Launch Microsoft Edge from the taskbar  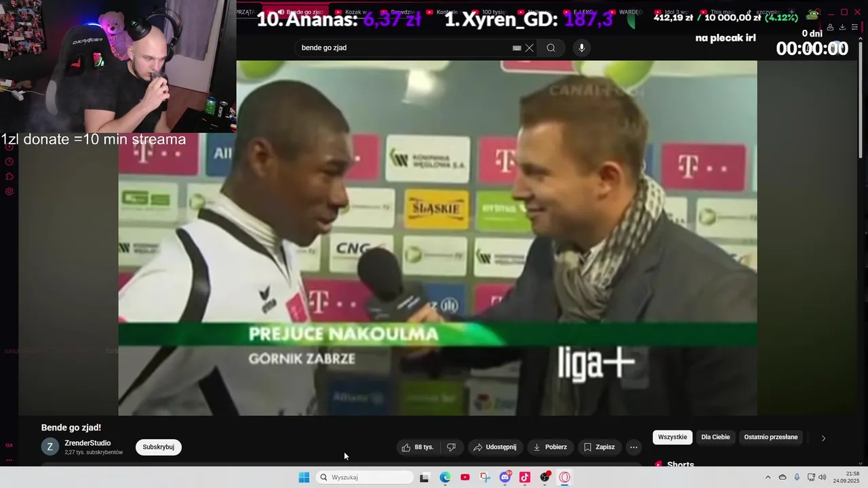445,477
